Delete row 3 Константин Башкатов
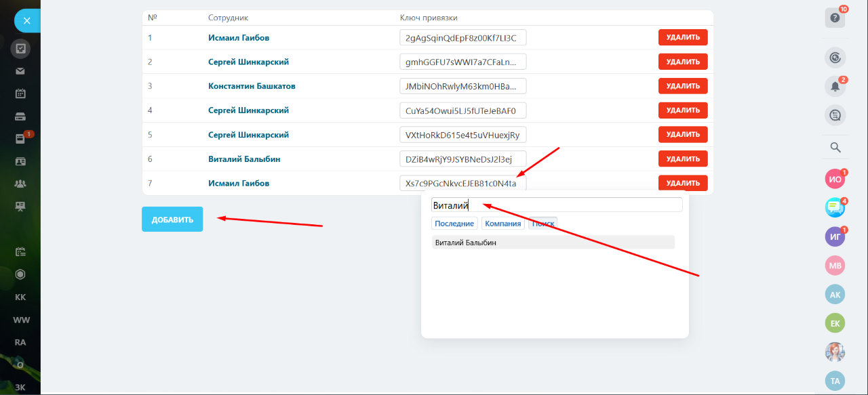Screen dimensions: 868x395 [683, 86]
